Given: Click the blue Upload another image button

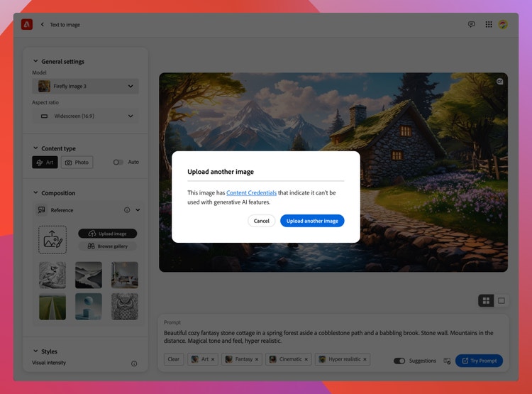Looking at the screenshot, I should 312,221.
